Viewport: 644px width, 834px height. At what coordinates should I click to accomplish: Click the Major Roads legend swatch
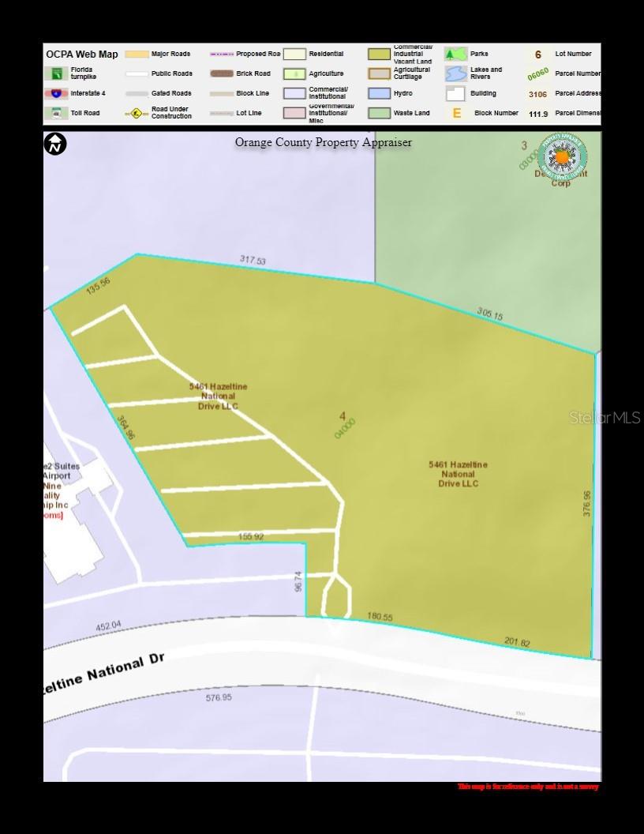tap(137, 54)
